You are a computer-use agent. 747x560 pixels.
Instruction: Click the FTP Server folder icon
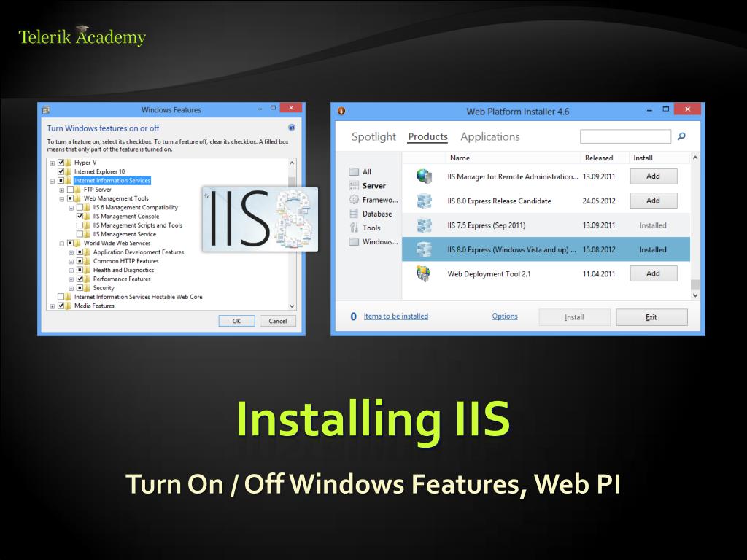[x=77, y=190]
